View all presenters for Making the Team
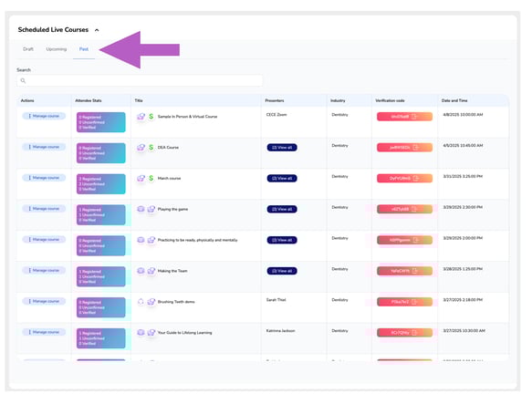 (x=282, y=271)
